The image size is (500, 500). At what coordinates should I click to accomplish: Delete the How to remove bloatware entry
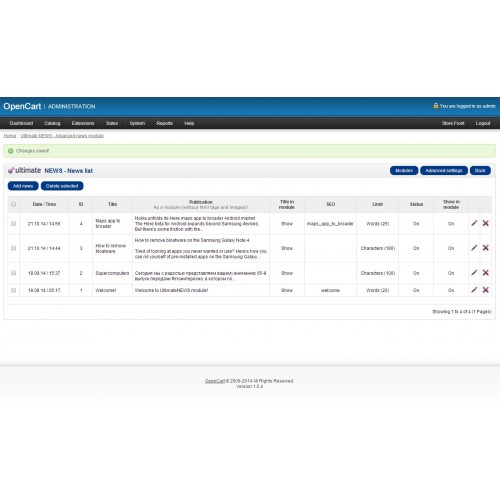pos(486,248)
